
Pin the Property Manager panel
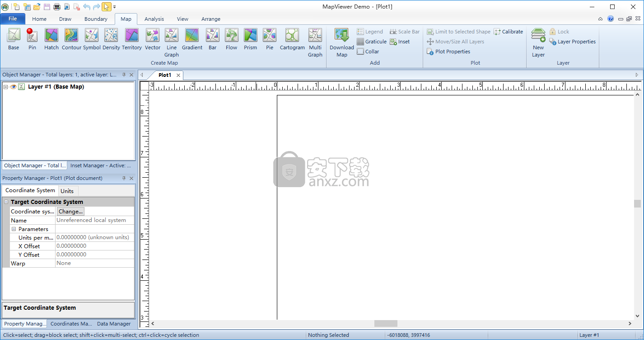click(124, 178)
